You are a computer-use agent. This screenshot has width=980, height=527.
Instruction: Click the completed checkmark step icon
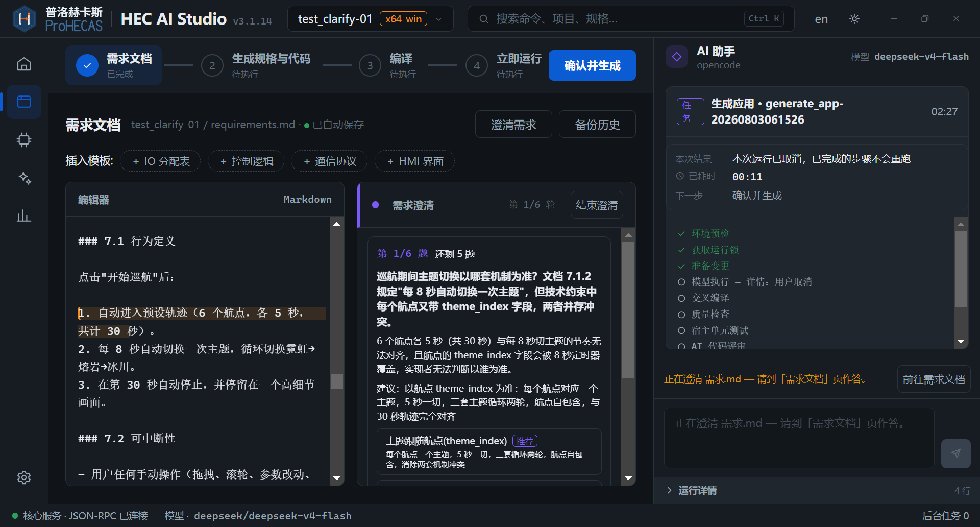[x=87, y=65]
